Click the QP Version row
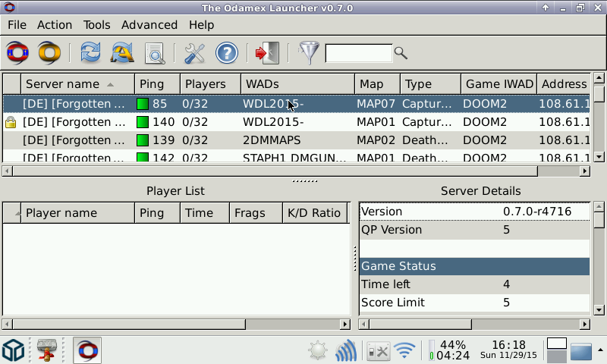The width and height of the screenshot is (607, 364). (x=475, y=230)
